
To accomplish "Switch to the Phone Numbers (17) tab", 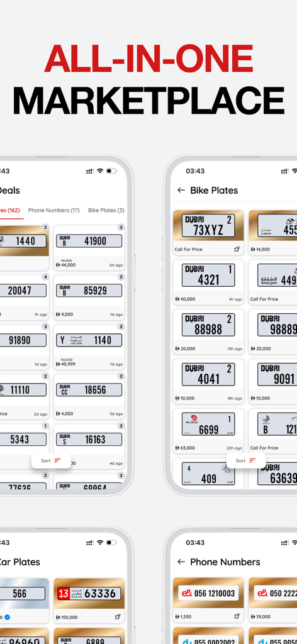I will (54, 210).
